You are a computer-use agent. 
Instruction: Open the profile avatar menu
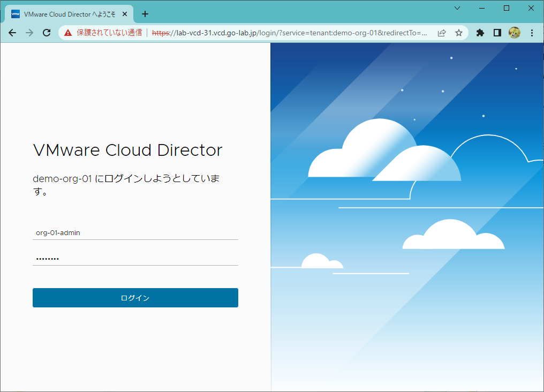point(515,33)
